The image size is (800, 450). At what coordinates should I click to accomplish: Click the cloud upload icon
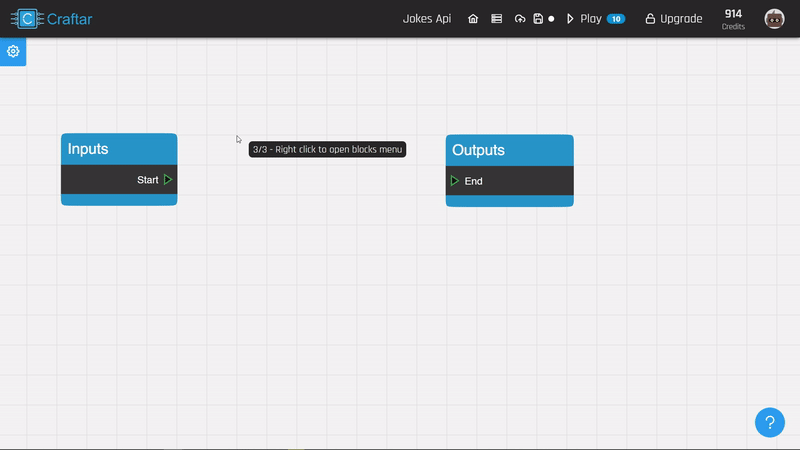[x=519, y=19]
